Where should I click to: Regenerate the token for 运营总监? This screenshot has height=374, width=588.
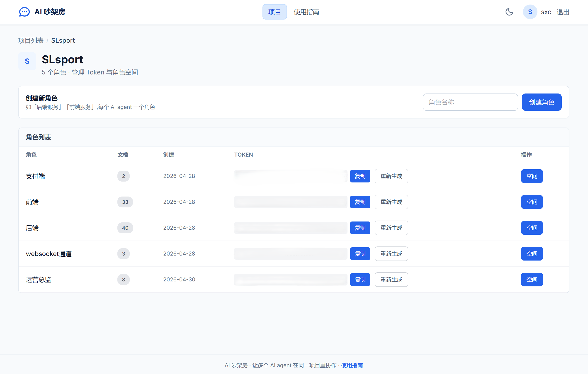click(x=391, y=280)
